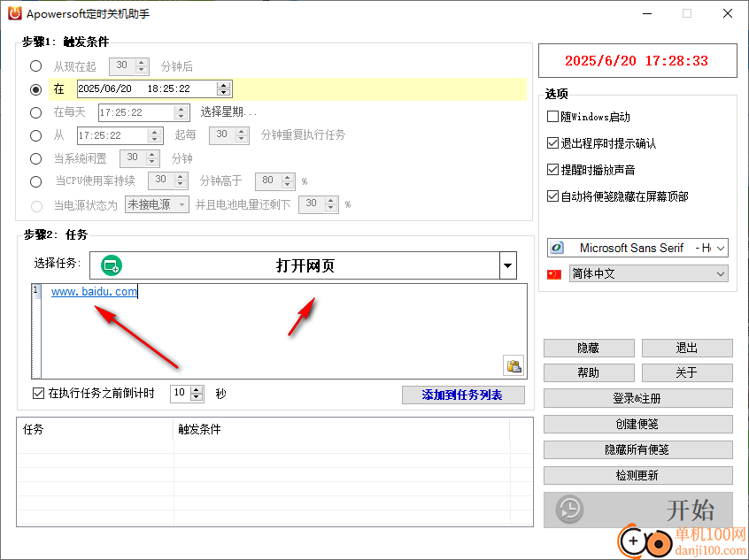749x560 pixels.
Task: Toggle confirm-on-exit checkbox
Action: point(552,142)
